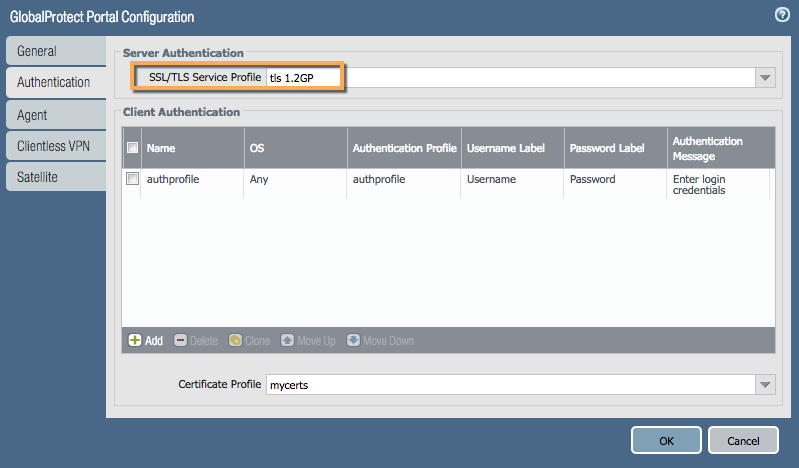Check the authprofile row checkbox
799x468 pixels.
click(132, 178)
